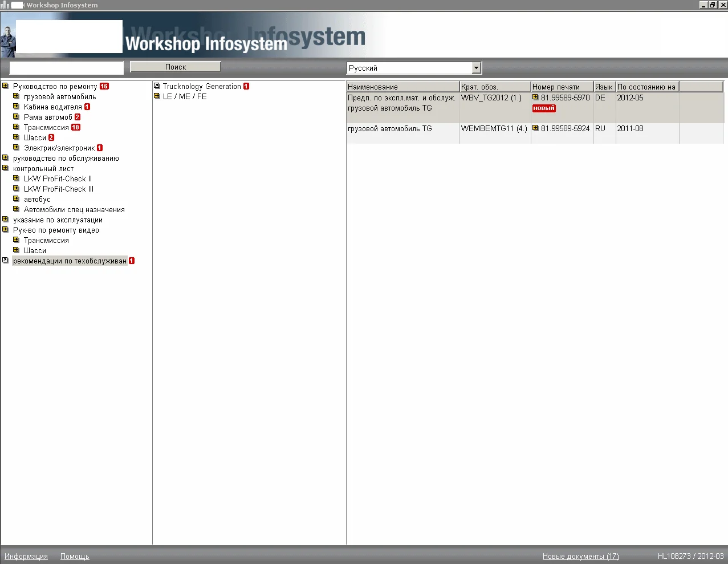Viewport: 728px width, 564px height.
Task: Click WBV_TG2012 (1.) cell
Action: [491, 98]
